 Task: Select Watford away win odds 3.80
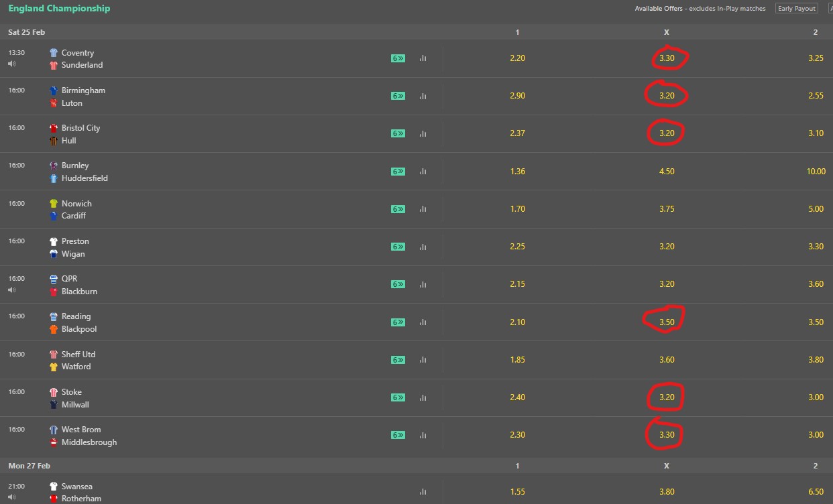pyautogui.click(x=816, y=360)
